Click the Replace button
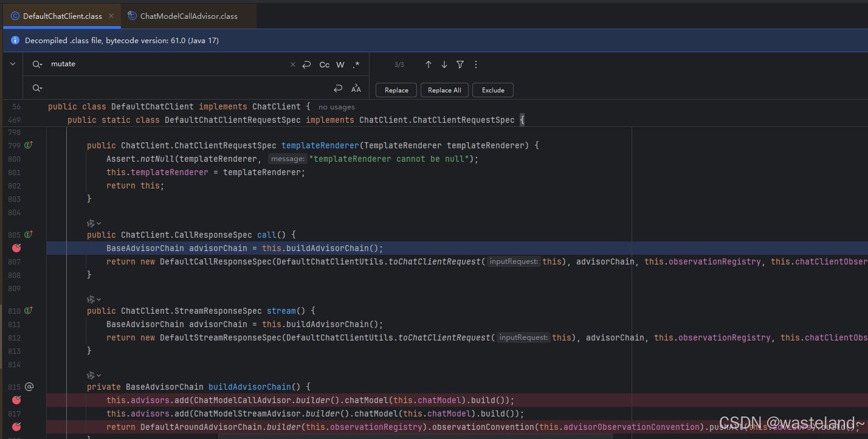This screenshot has height=439, width=868. click(x=396, y=90)
